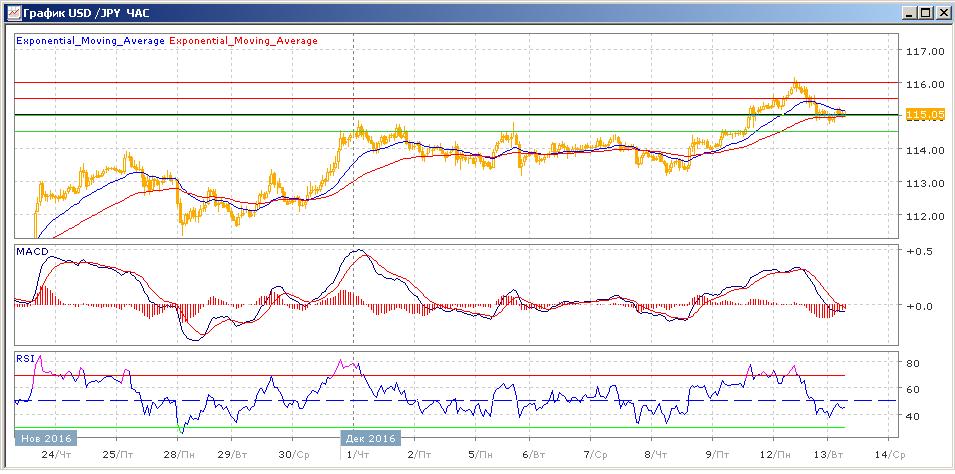Click the '28/Пн' date on time axis
Viewport: 955px width, 474px height.
177,453
